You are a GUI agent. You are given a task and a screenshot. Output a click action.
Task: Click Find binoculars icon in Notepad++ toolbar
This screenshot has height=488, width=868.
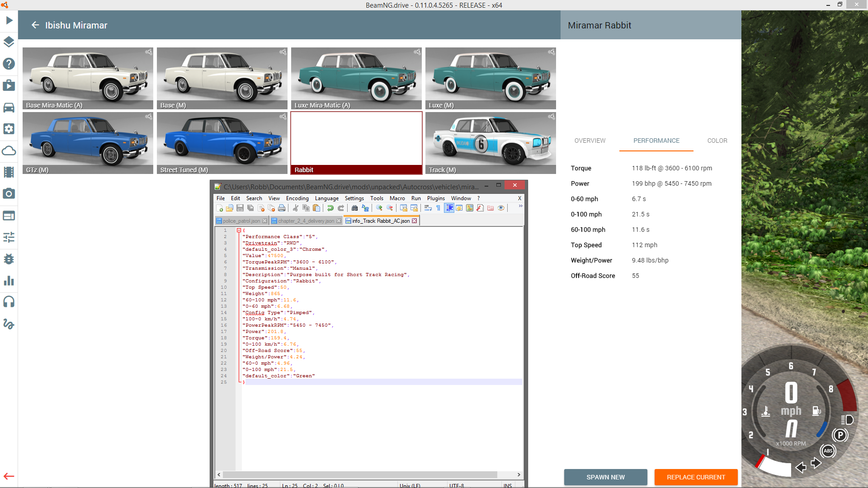pyautogui.click(x=355, y=208)
